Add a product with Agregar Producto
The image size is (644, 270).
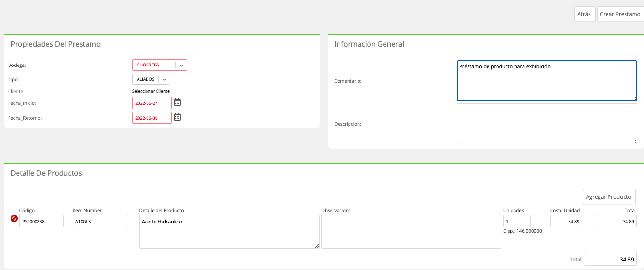point(609,196)
